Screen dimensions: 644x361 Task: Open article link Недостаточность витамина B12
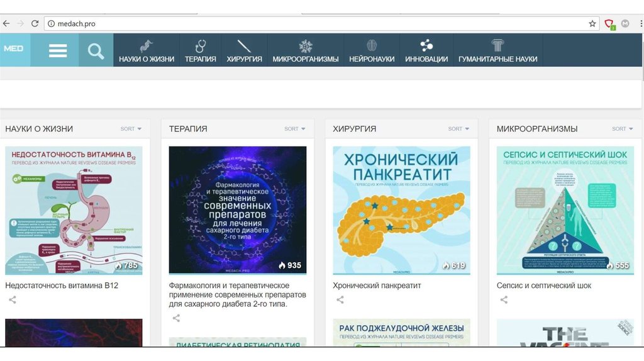(x=62, y=286)
